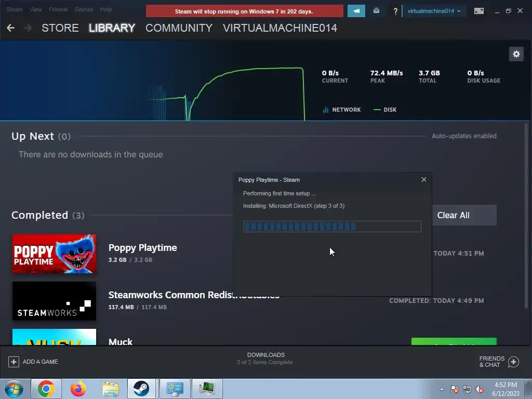Go back with the left arrow
Viewport: 532px width, 399px height.
(10, 28)
